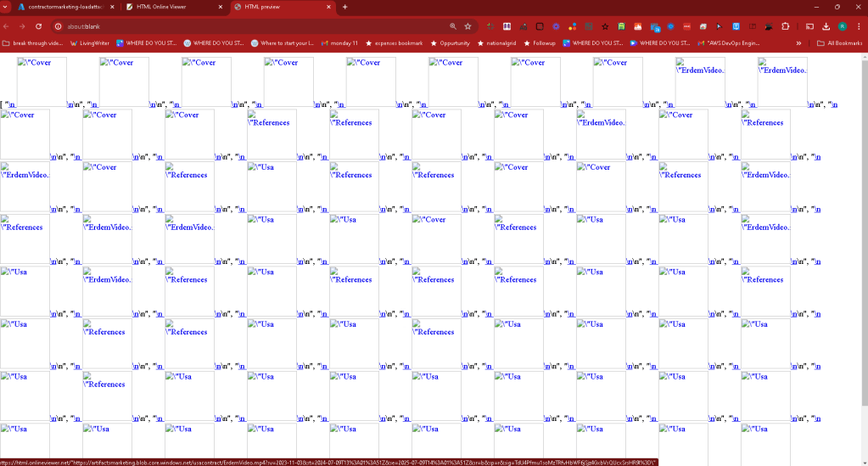Go back to the previous page
868x466 pixels.
(6, 26)
